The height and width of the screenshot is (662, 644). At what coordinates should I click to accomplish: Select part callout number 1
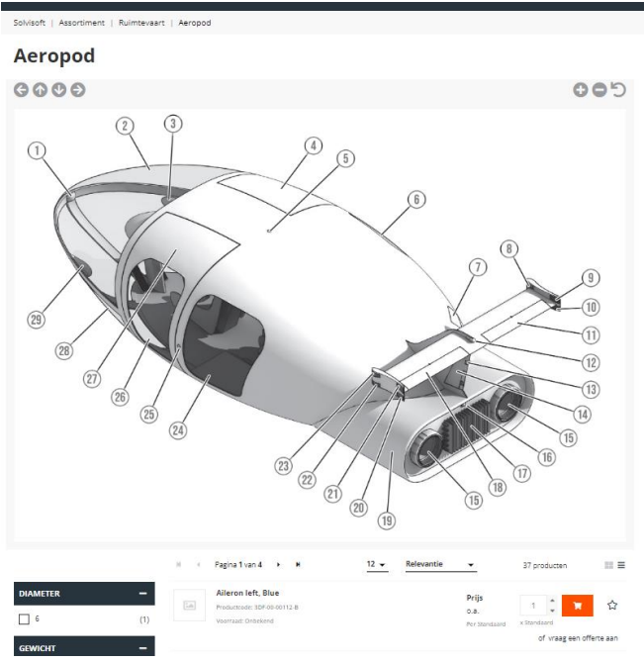click(x=37, y=150)
